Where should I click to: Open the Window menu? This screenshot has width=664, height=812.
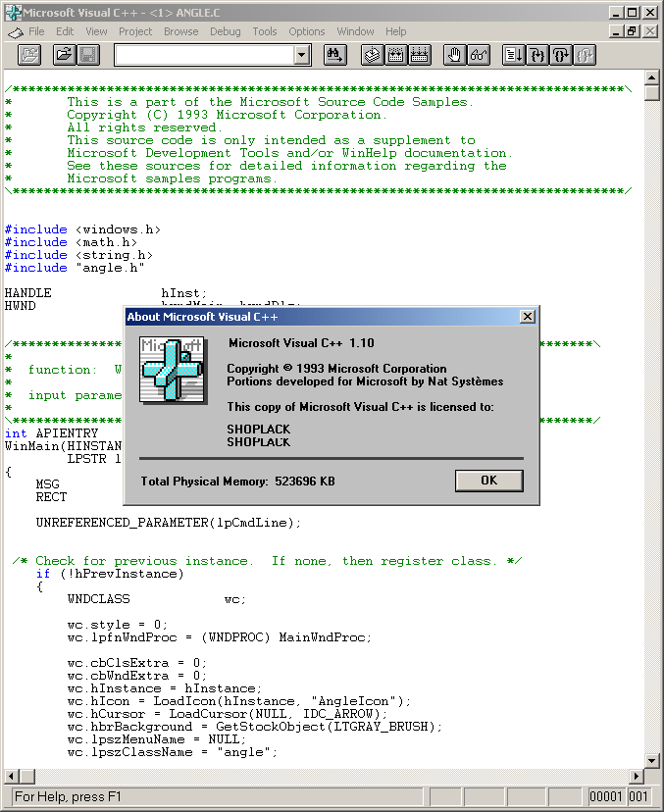[355, 31]
